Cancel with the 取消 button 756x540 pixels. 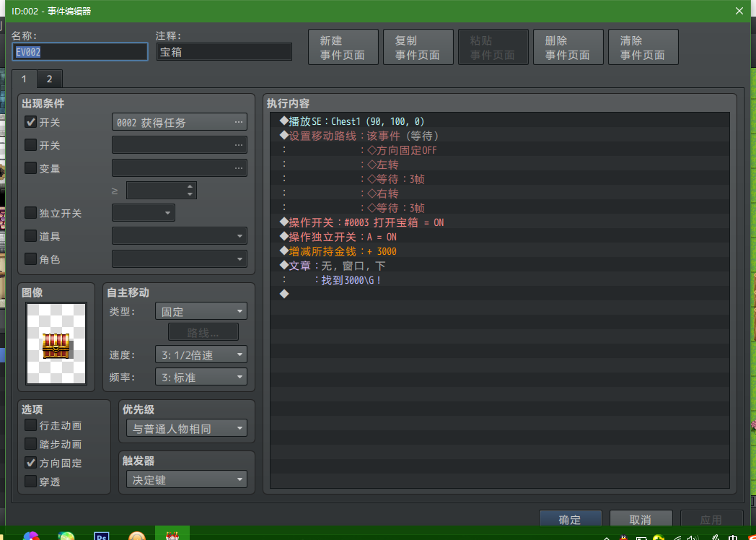pyautogui.click(x=641, y=519)
